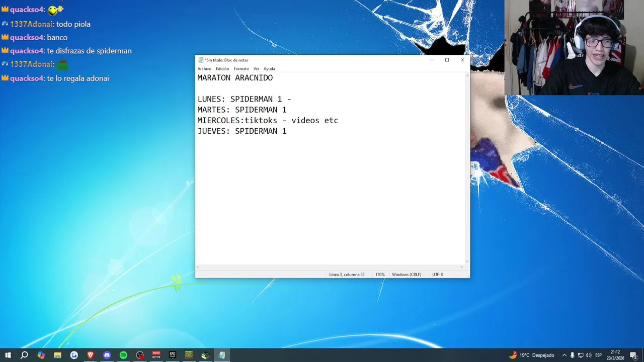Click the Notepad horizontal scrollbar left arrow
Screen dimensions: 644x362
coord(198,267)
